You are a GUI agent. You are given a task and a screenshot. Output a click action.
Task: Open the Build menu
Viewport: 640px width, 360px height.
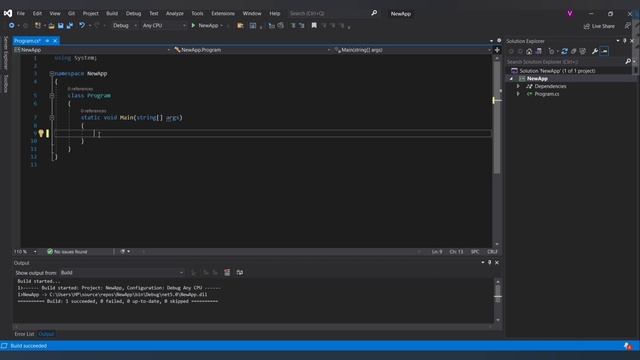coord(112,13)
